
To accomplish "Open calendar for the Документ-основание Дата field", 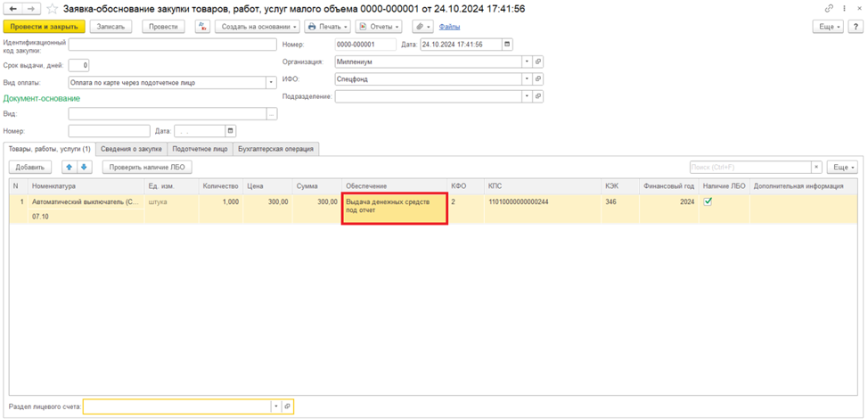I will (x=231, y=131).
